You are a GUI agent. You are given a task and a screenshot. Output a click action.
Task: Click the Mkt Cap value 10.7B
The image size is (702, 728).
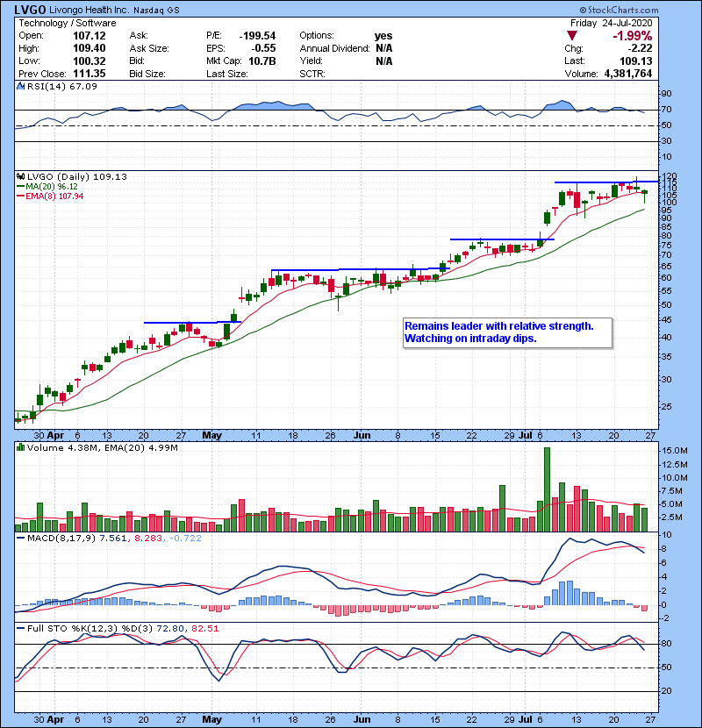click(262, 61)
